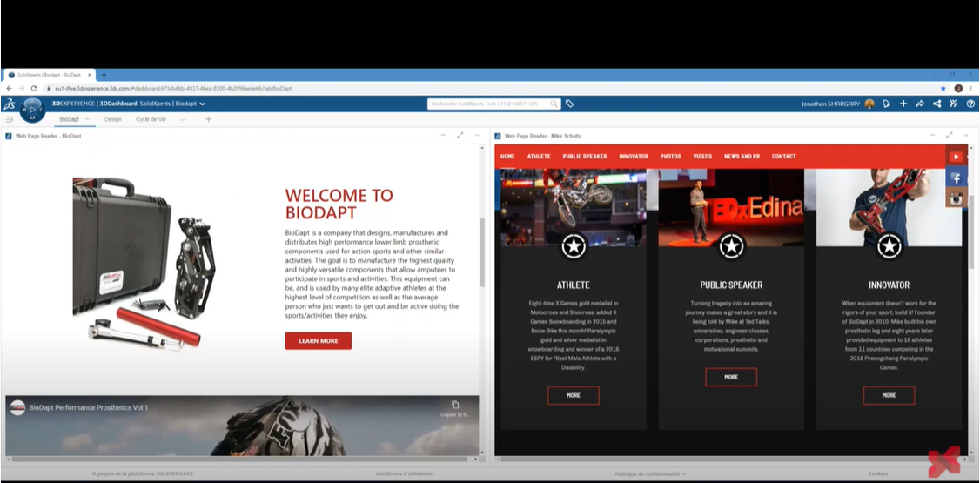The width and height of the screenshot is (980, 483).
Task: Maximize the Mike Schultz Web Page Reader widget
Action: tap(949, 135)
